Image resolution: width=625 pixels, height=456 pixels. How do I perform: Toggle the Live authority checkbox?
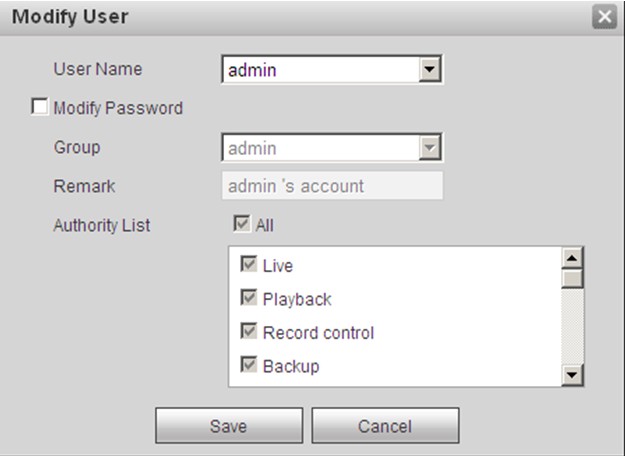pyautogui.click(x=249, y=266)
